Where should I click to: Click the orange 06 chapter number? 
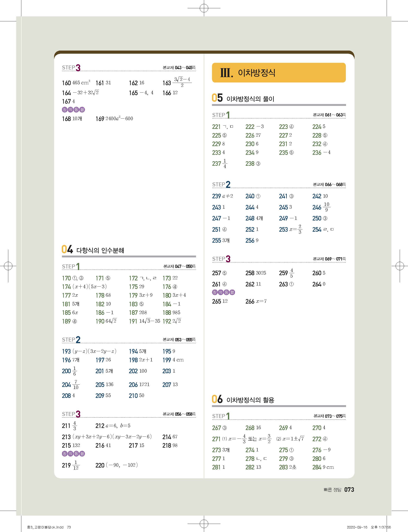pos(217,399)
